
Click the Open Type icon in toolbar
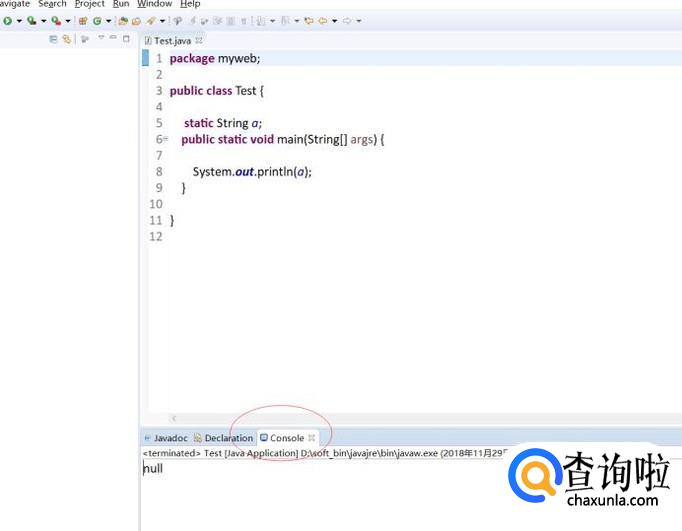[123, 21]
